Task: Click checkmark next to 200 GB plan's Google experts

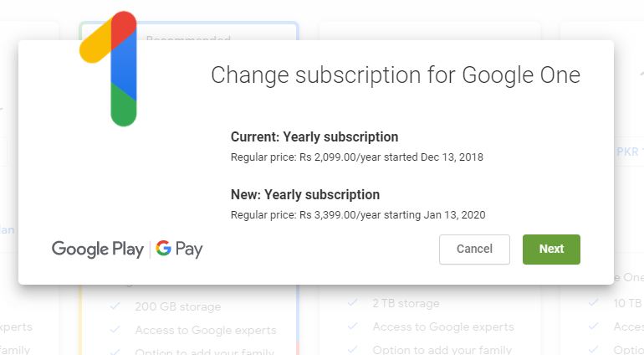Action: pyautogui.click(x=115, y=329)
